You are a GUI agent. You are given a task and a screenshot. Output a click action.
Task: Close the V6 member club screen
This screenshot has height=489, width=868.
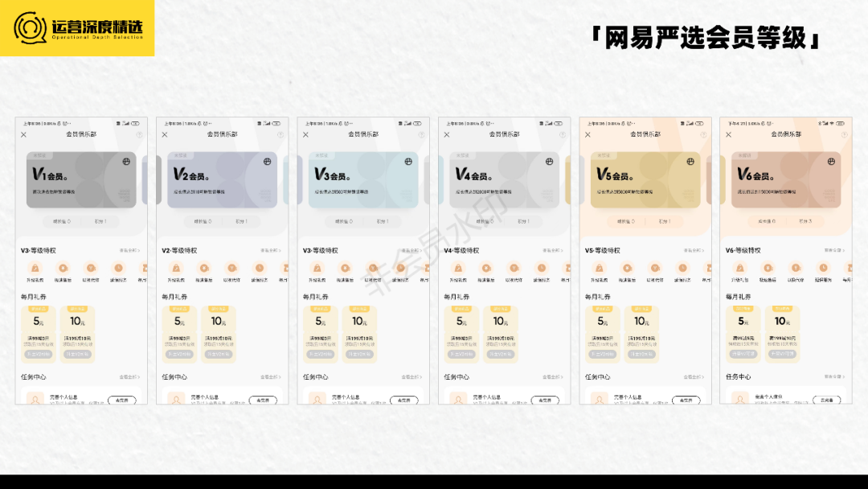pos(728,134)
